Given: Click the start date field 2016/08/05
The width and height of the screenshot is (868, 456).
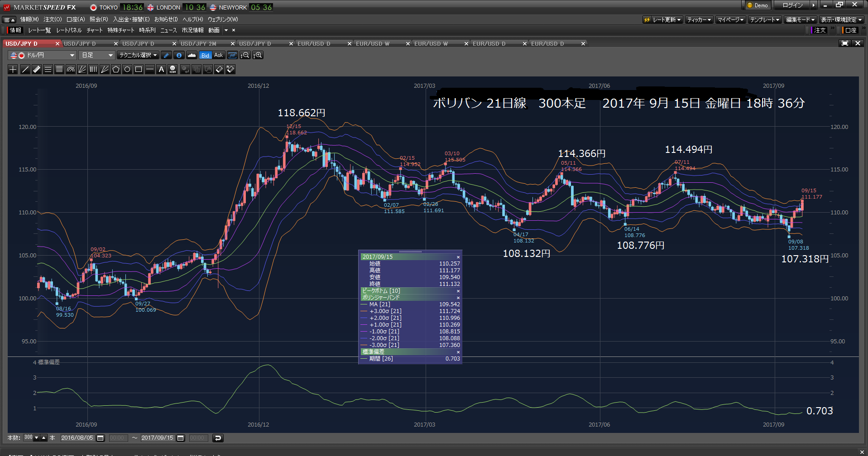Looking at the screenshot, I should 77,438.
